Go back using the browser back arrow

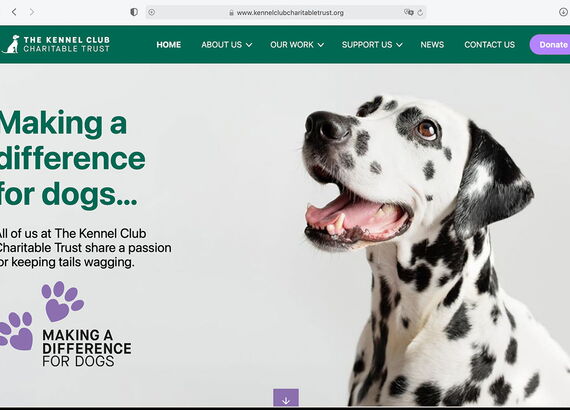[14, 12]
